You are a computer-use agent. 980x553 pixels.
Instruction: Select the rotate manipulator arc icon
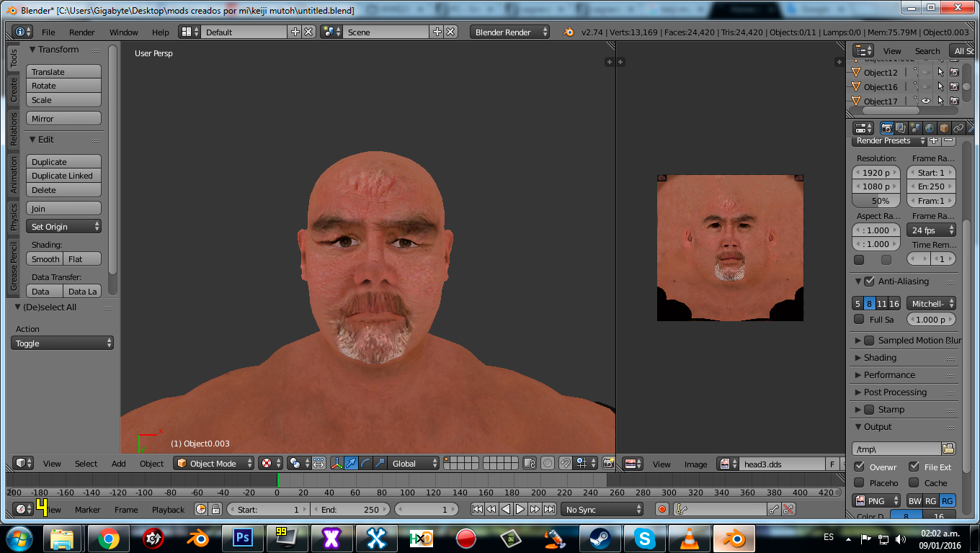pos(365,464)
